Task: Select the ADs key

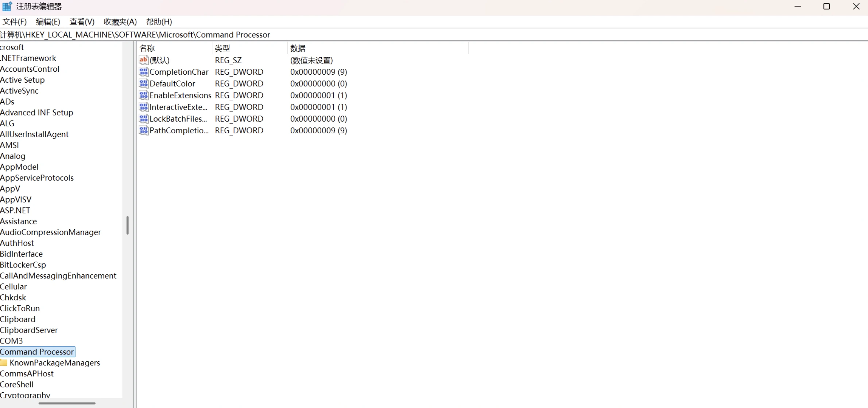Action: tap(7, 102)
